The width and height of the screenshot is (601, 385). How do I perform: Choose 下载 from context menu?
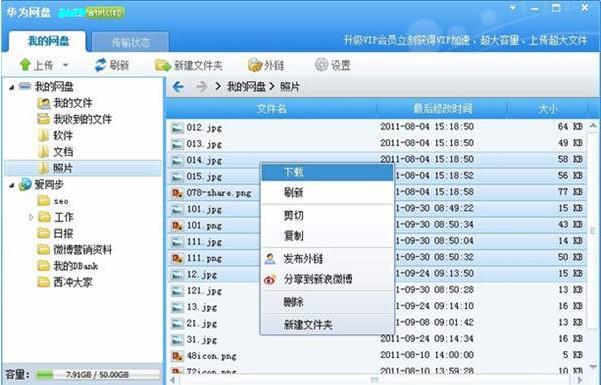327,173
